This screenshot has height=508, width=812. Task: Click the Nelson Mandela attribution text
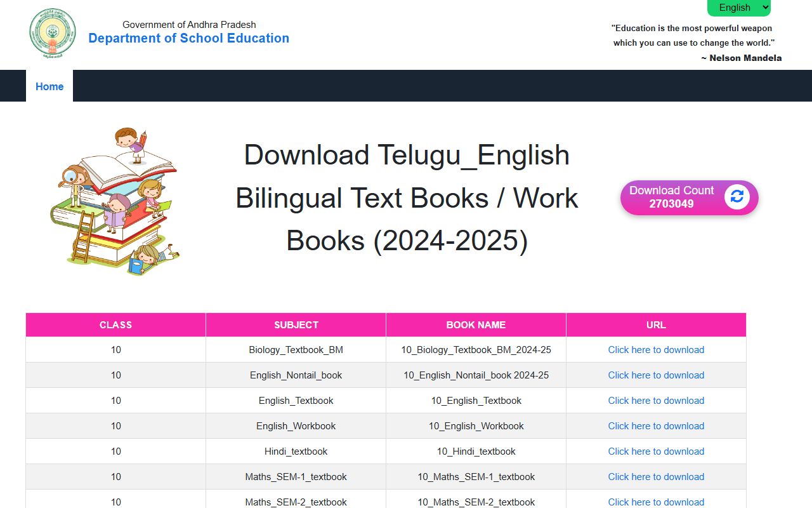coord(742,58)
